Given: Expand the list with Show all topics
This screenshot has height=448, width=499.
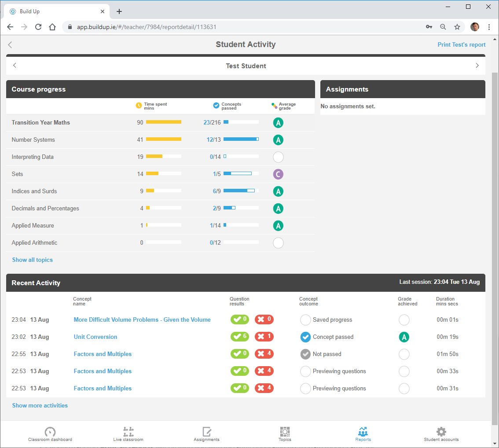Looking at the screenshot, I should (x=33, y=260).
